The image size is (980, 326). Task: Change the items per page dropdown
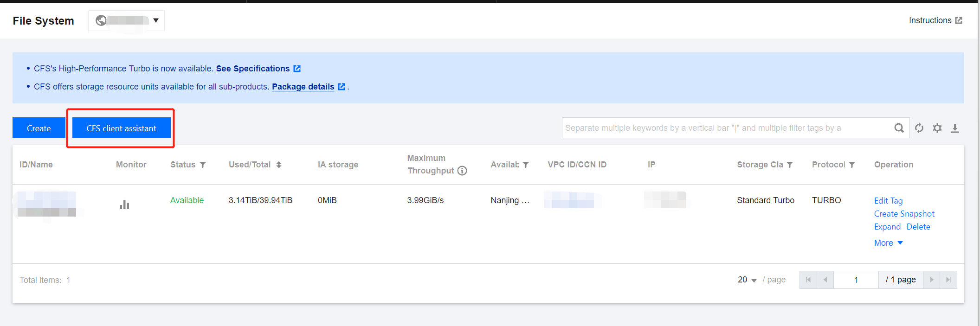click(747, 280)
